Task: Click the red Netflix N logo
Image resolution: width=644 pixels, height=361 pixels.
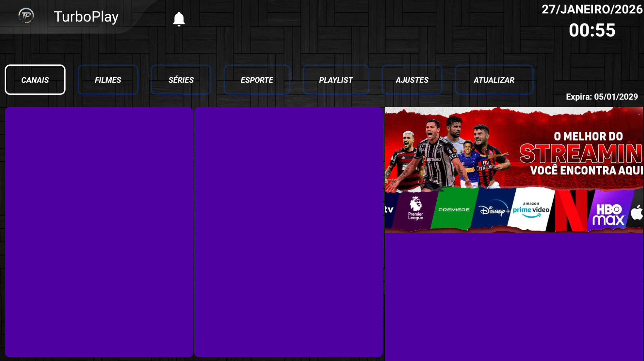Action: (x=571, y=210)
